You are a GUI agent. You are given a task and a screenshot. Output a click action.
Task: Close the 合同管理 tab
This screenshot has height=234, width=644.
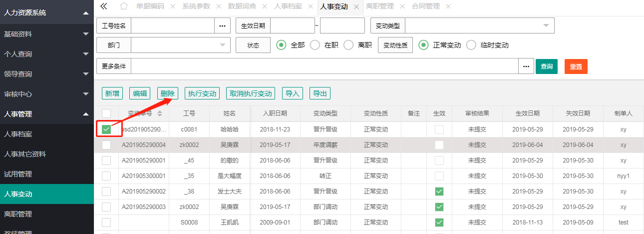[448, 6]
